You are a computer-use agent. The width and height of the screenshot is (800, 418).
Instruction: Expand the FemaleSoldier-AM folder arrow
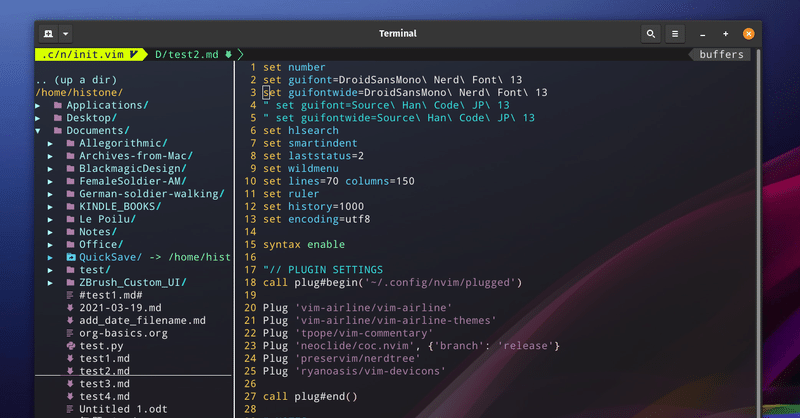point(50,181)
